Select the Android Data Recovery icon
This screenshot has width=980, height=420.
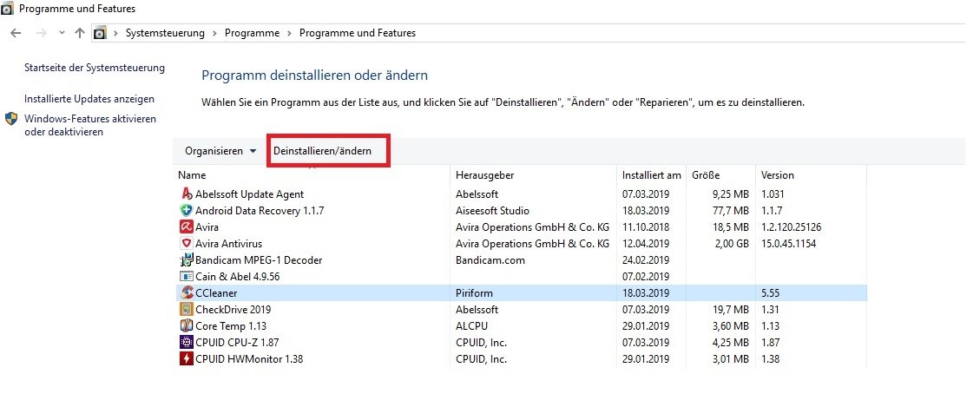[186, 210]
